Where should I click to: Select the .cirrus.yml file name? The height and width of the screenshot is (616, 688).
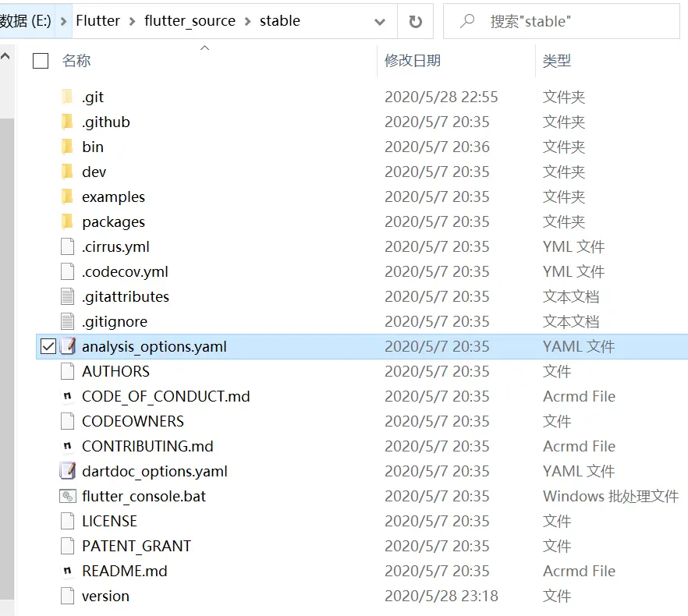pyautogui.click(x=115, y=247)
